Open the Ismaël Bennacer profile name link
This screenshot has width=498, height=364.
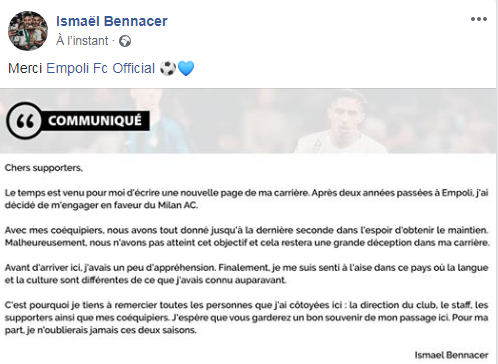pyautogui.click(x=112, y=21)
